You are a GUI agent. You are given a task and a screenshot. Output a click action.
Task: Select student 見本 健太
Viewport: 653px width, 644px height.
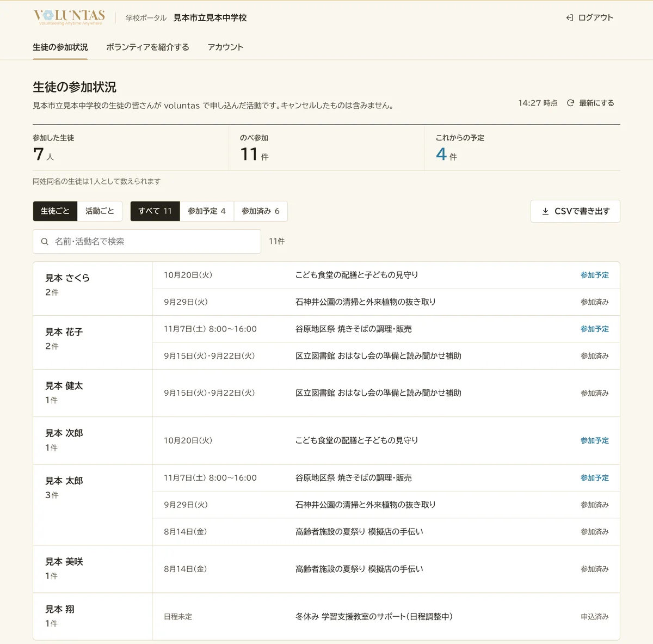(x=64, y=385)
